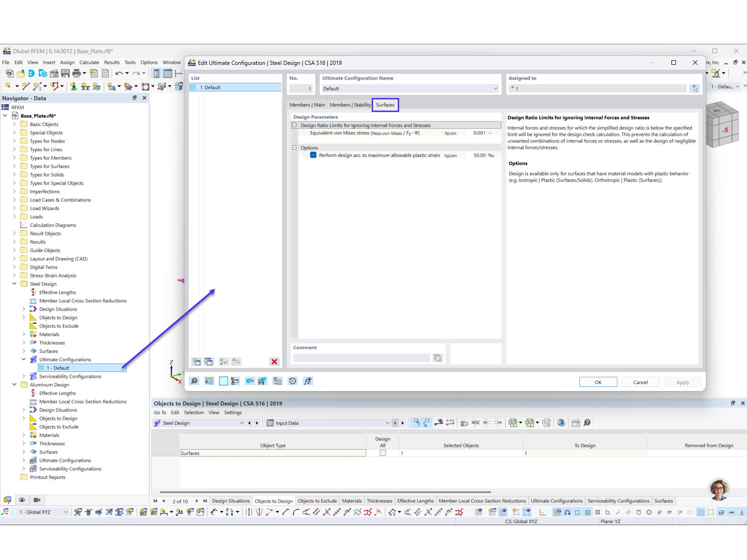Add a new configuration in the List panel
The height and width of the screenshot is (560, 747).
coord(197,362)
